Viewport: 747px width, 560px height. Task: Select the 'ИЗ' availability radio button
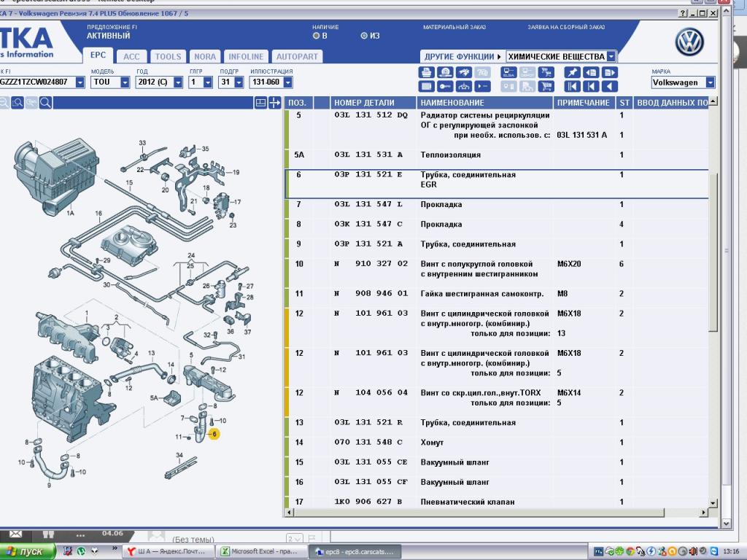[x=364, y=36]
